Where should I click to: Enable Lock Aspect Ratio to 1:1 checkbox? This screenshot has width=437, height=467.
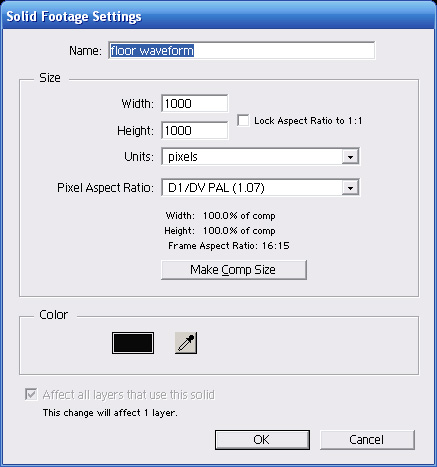click(x=243, y=120)
